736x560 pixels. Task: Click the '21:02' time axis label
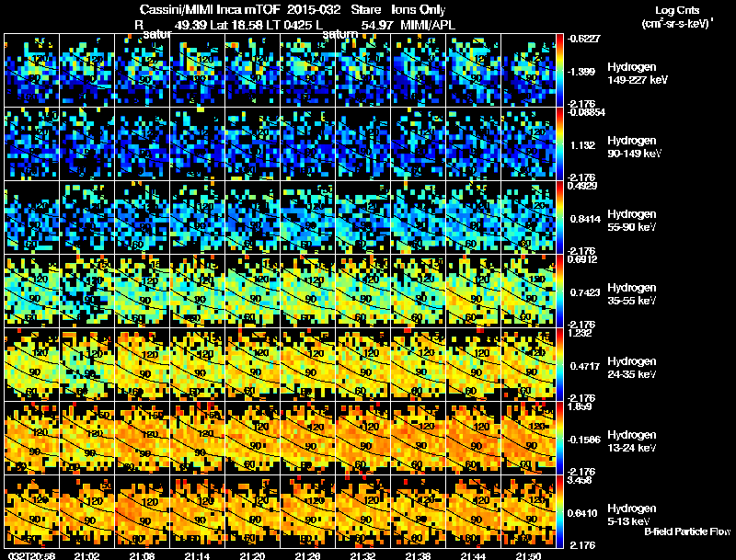tap(86, 555)
